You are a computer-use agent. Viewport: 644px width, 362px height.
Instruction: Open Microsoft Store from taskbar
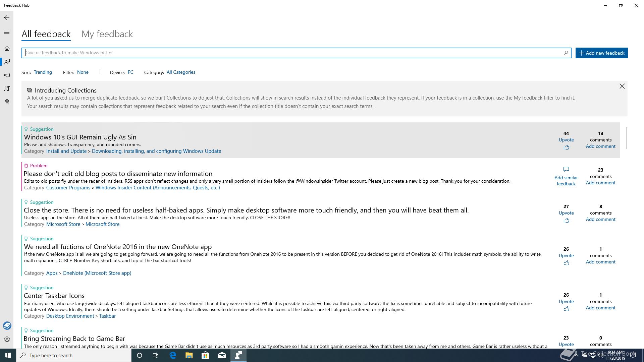coord(205,355)
